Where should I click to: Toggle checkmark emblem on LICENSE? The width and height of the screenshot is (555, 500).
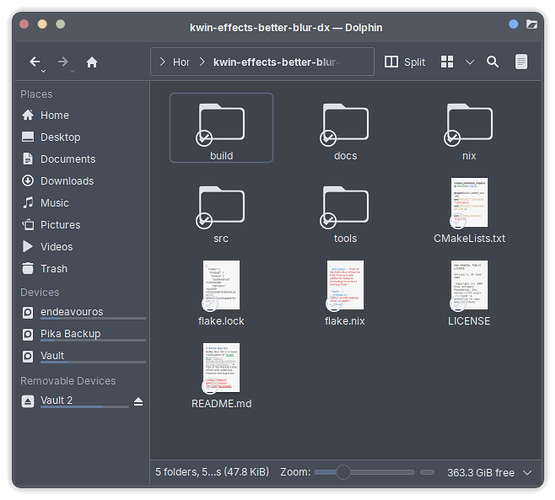pos(458,303)
